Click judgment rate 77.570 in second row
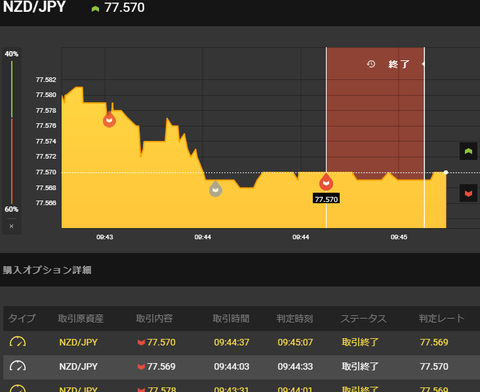 [x=434, y=367]
